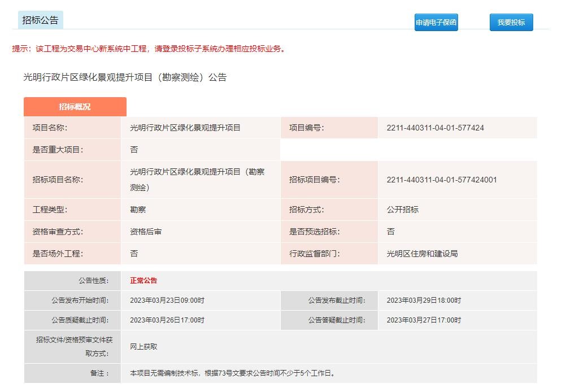The height and width of the screenshot is (392, 566).
Task: Click the 项目名称 value cell
Action: coord(185,128)
